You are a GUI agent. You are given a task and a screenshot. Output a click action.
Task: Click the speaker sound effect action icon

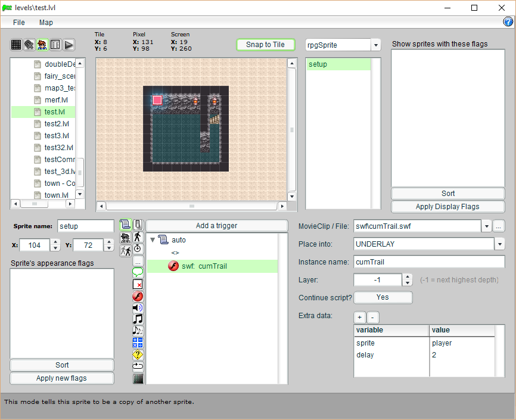tap(138, 307)
